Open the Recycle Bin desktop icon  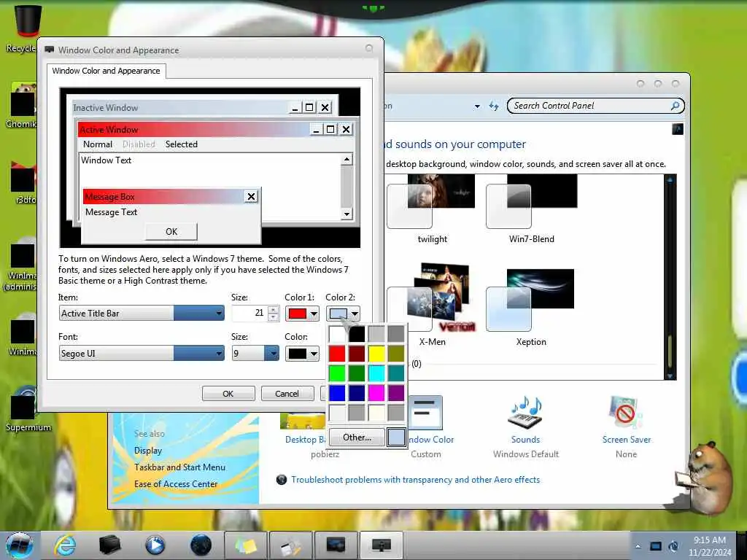pyautogui.click(x=27, y=21)
